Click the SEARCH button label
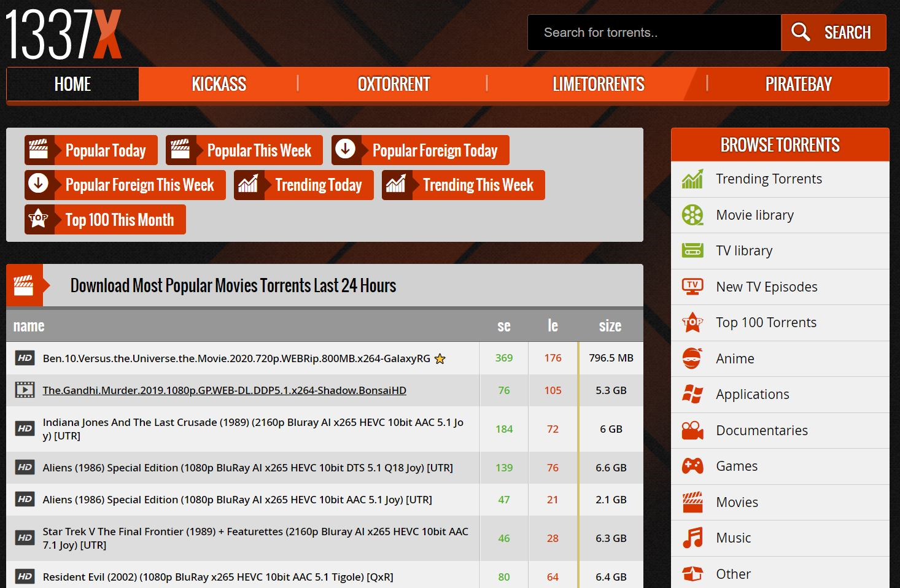 (x=847, y=33)
